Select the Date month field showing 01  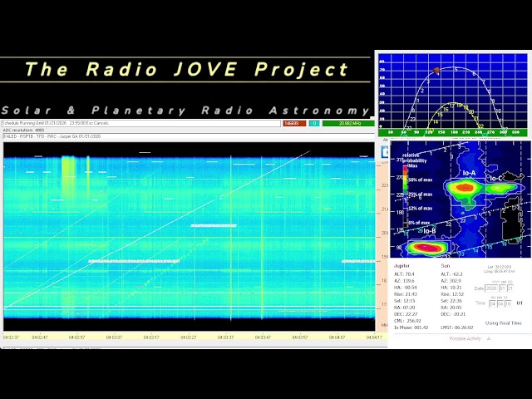[x=502, y=288]
